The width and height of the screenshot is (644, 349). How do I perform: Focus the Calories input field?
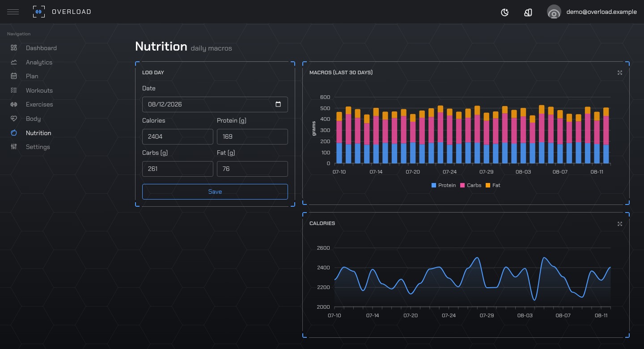178,136
